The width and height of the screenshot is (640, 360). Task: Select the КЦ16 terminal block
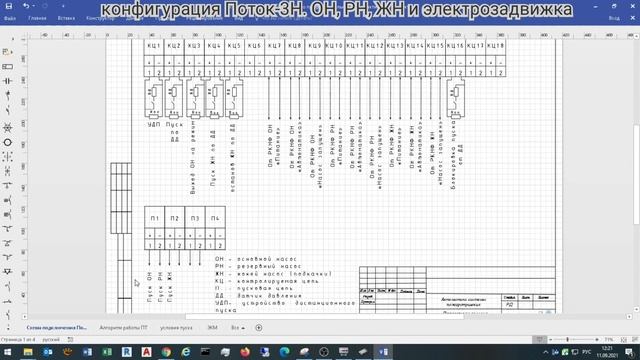pyautogui.click(x=455, y=58)
